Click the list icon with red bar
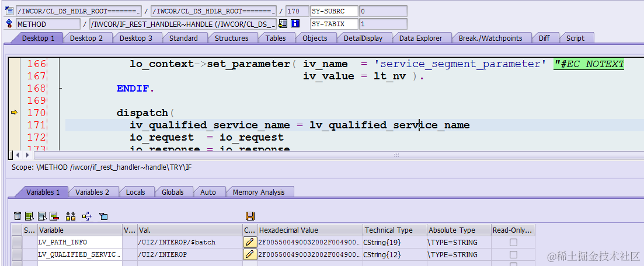 click(54, 216)
